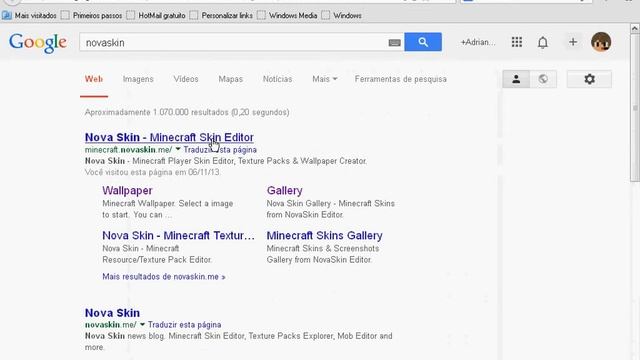Open the Gallery sitelink
This screenshot has width=640, height=360.
coord(284,191)
